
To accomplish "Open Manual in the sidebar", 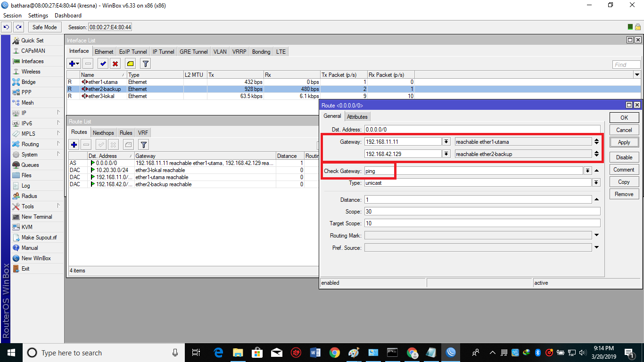I will click(29, 248).
